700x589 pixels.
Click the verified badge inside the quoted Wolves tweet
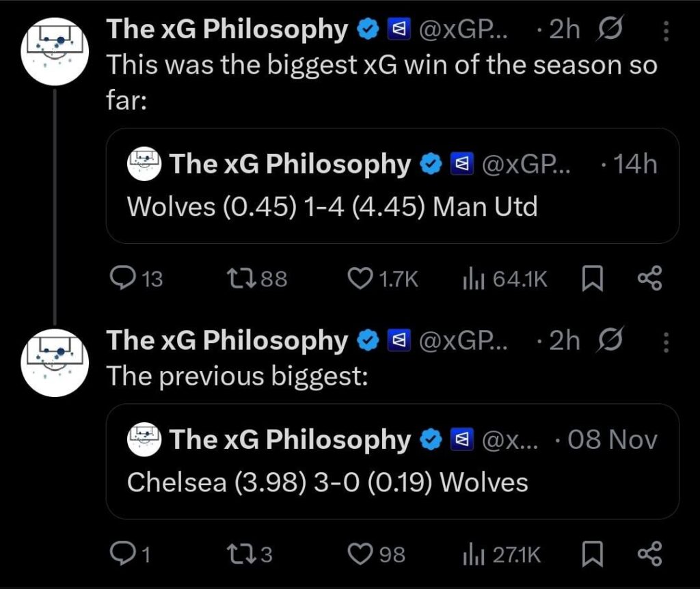(429, 164)
